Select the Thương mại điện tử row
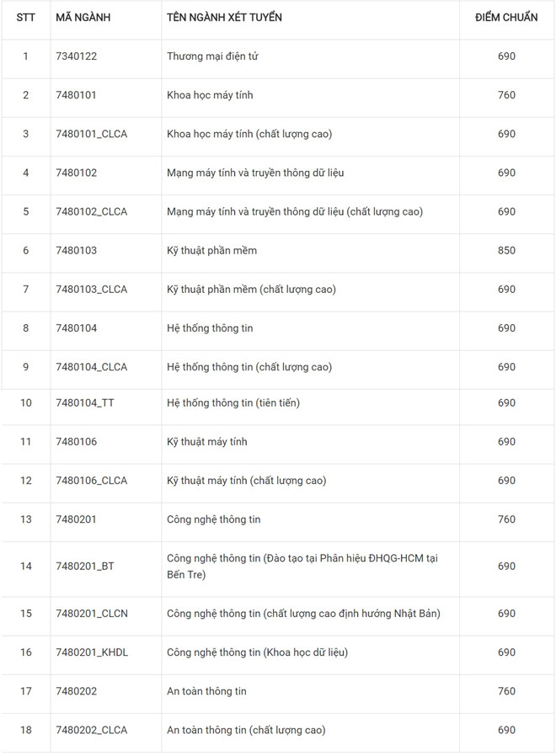 pos(212,56)
